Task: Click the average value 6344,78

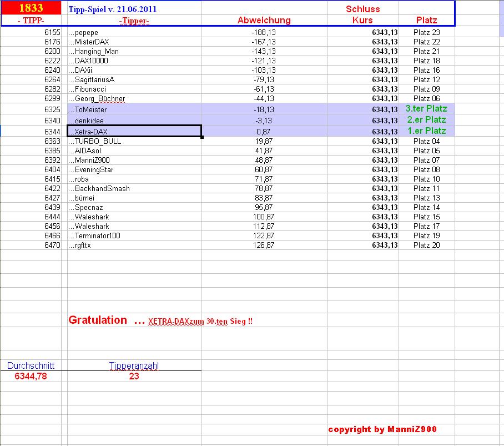Action: (31, 376)
